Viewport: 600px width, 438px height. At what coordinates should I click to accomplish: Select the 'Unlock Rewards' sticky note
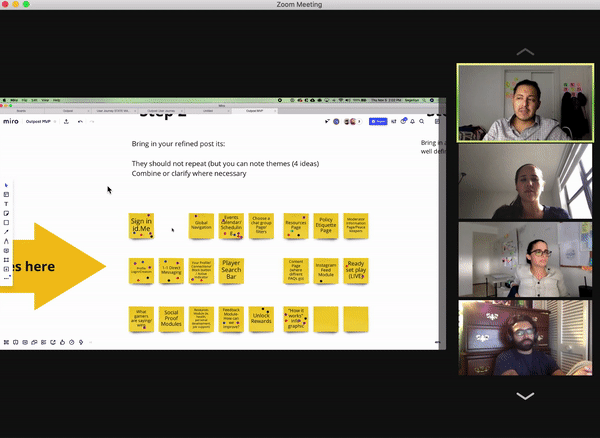point(261,319)
